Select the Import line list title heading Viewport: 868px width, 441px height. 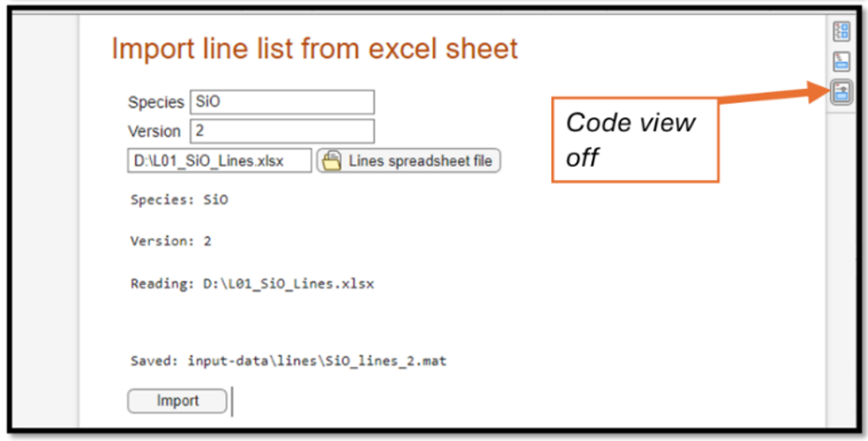(x=314, y=49)
